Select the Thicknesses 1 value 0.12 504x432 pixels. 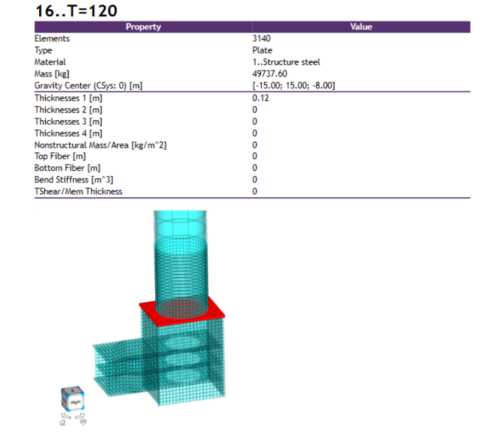tap(260, 98)
